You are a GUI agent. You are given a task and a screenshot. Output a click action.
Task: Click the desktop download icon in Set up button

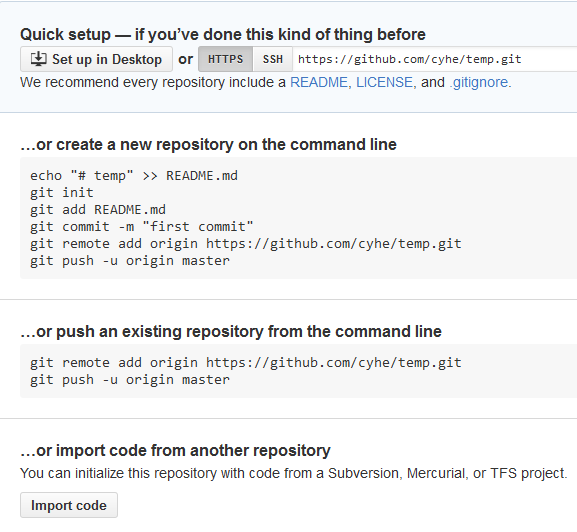(x=38, y=59)
